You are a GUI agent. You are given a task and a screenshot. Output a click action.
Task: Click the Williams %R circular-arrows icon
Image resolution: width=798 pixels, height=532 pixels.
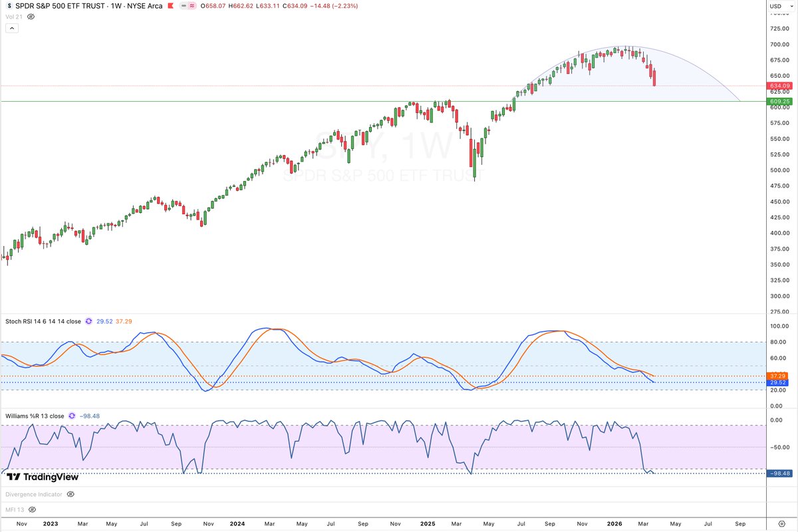[72, 416]
